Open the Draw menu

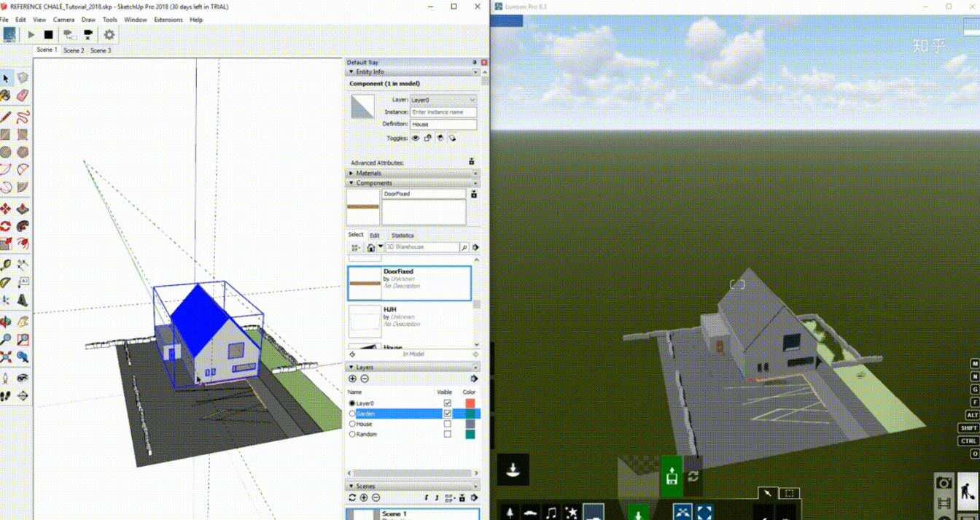[x=88, y=20]
